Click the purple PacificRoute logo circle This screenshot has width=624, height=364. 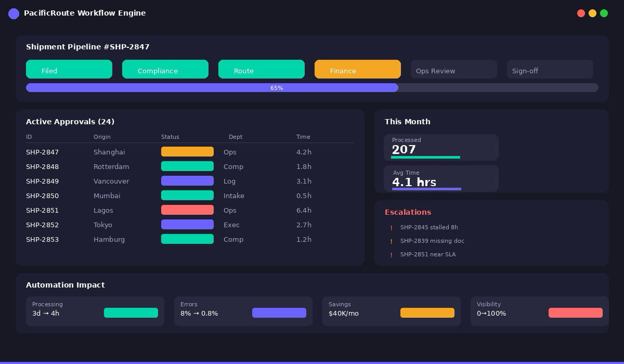point(14,14)
